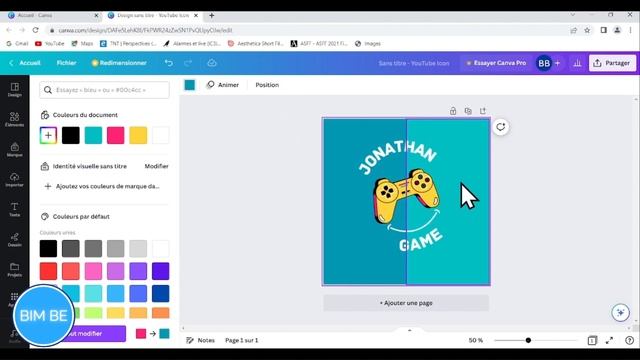Add a new document color swatch

(48, 136)
